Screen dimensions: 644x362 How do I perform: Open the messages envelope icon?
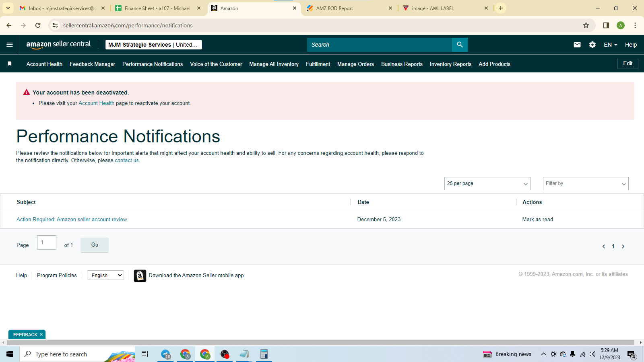[577, 45]
